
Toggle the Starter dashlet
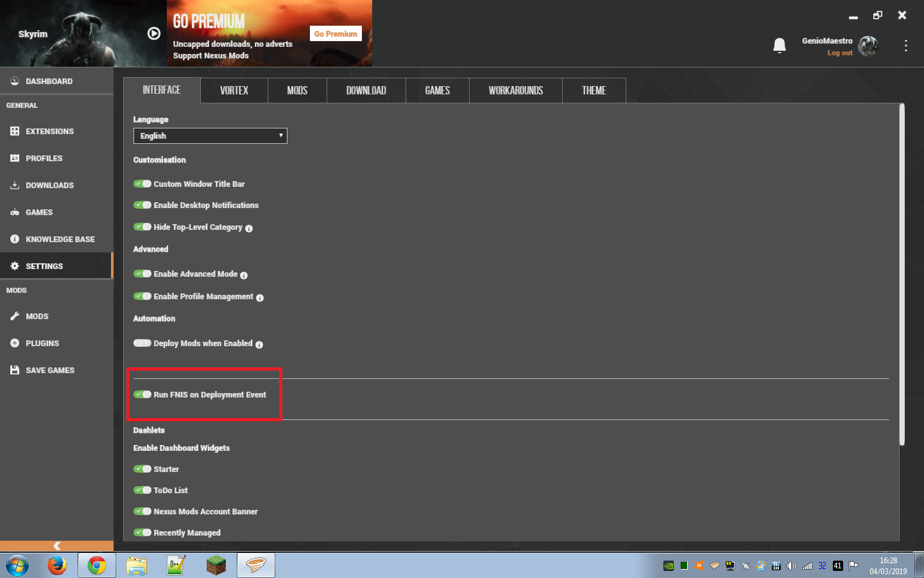[x=142, y=469]
